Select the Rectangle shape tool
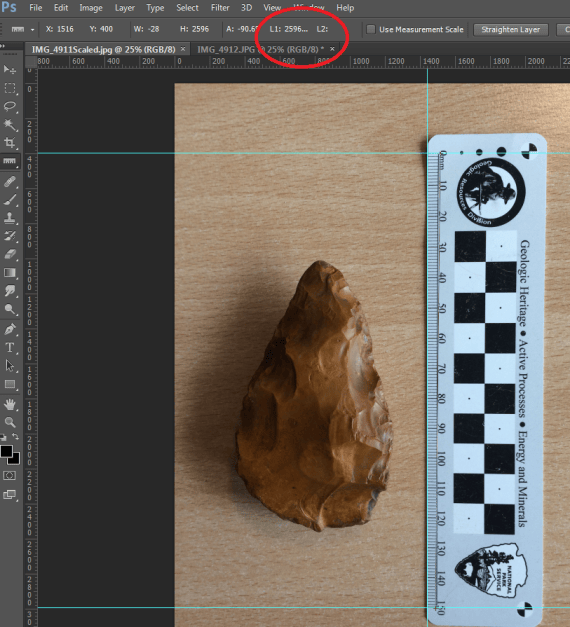Screen dimensions: 570x627 10,384
